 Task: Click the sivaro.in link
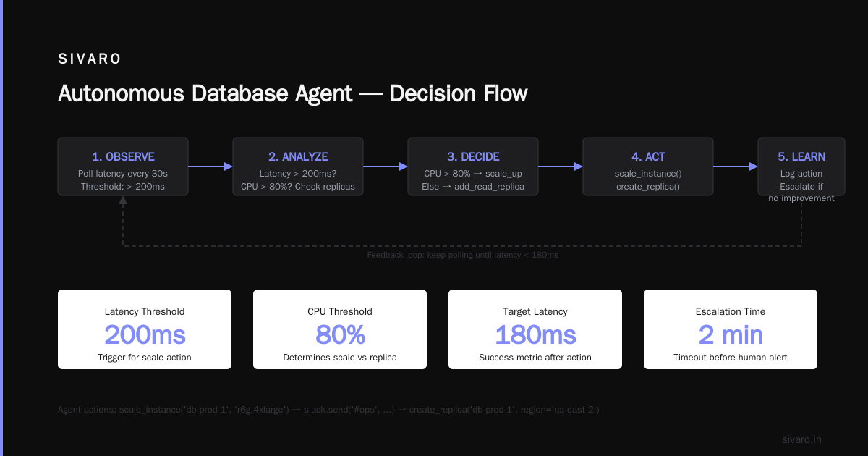click(801, 439)
